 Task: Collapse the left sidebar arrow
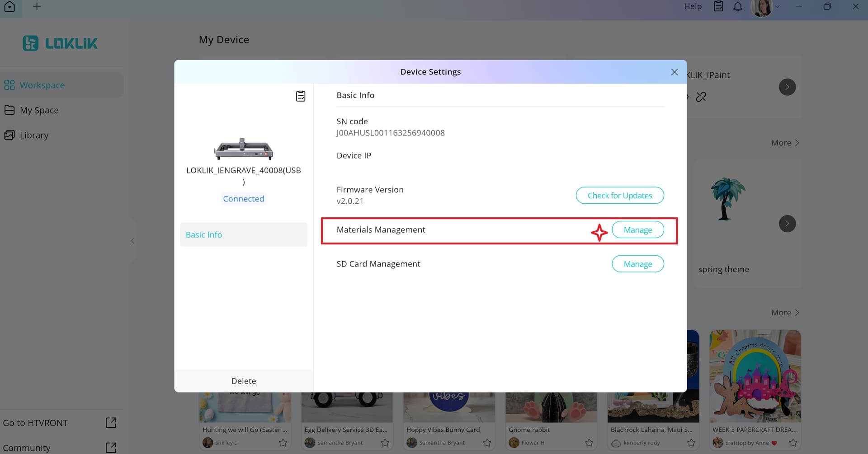pyautogui.click(x=132, y=241)
